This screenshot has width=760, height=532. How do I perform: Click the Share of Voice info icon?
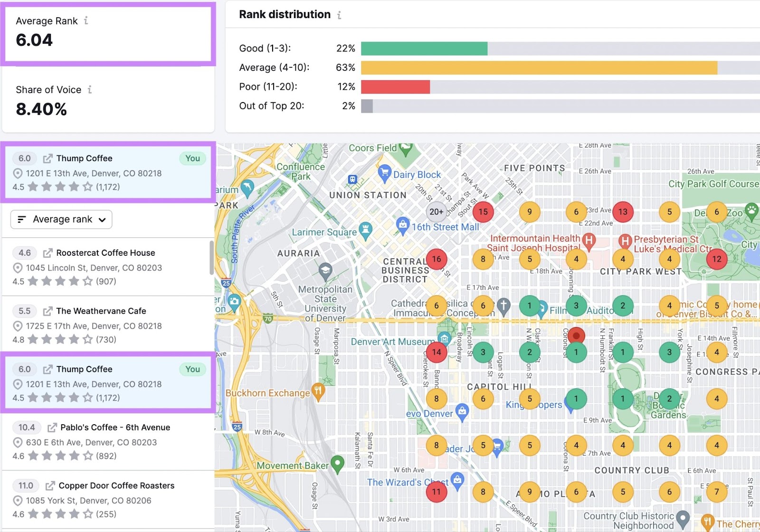point(90,89)
